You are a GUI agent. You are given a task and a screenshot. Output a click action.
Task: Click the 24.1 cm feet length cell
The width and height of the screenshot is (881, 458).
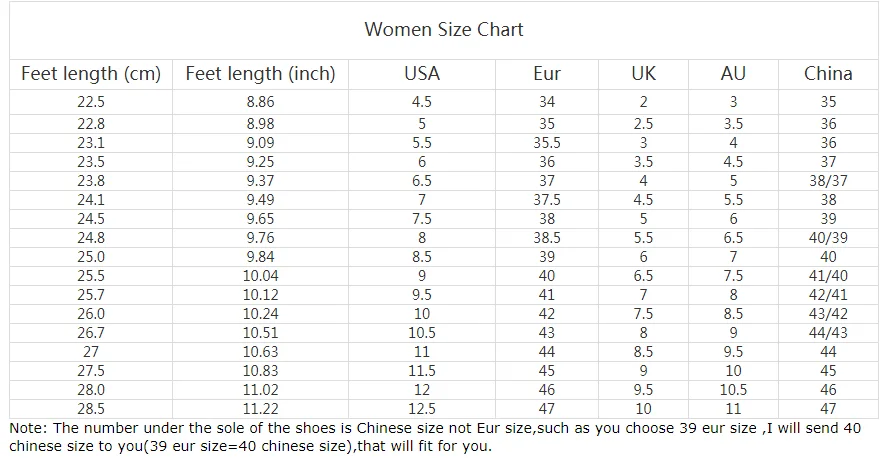pyautogui.click(x=91, y=200)
